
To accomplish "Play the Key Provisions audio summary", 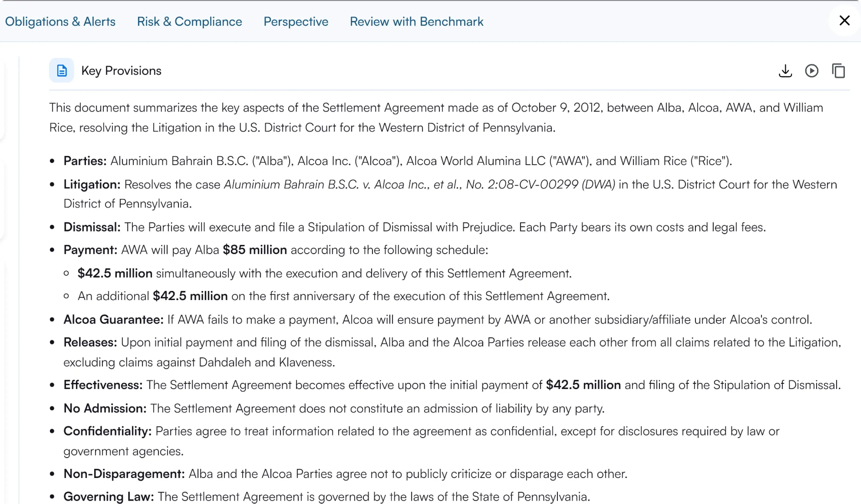I will click(x=811, y=71).
